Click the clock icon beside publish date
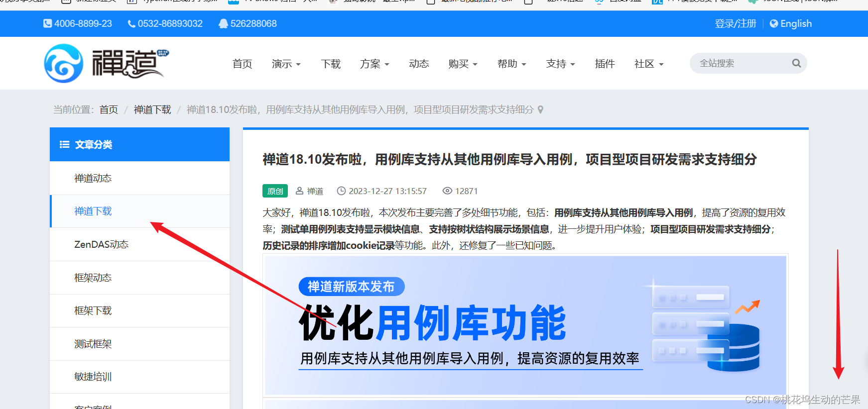Image resolution: width=868 pixels, height=409 pixels. [x=341, y=191]
